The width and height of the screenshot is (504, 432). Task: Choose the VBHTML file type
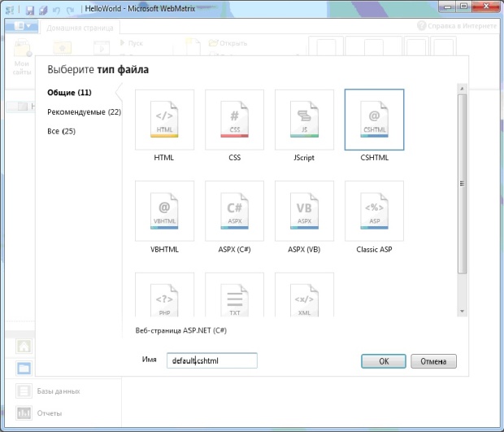pyautogui.click(x=164, y=211)
